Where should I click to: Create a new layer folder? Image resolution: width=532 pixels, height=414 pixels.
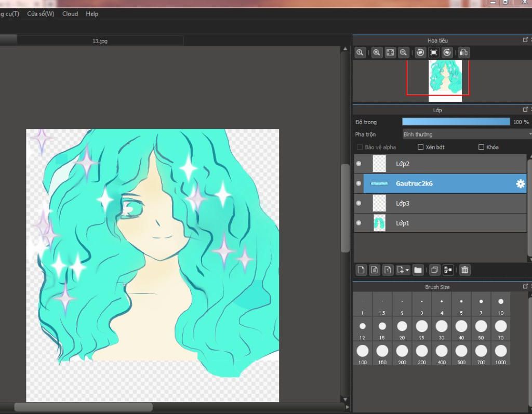tap(418, 270)
